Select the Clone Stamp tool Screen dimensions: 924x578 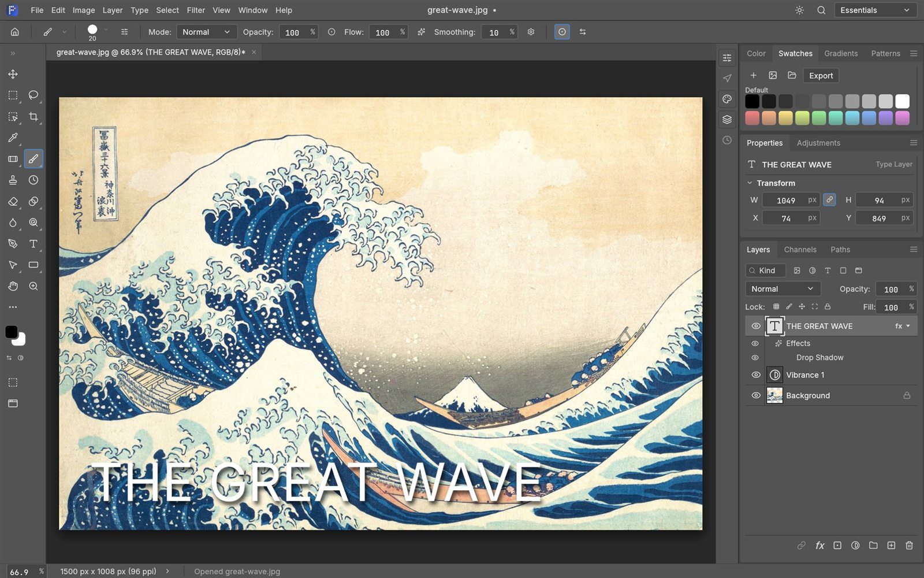coord(13,180)
